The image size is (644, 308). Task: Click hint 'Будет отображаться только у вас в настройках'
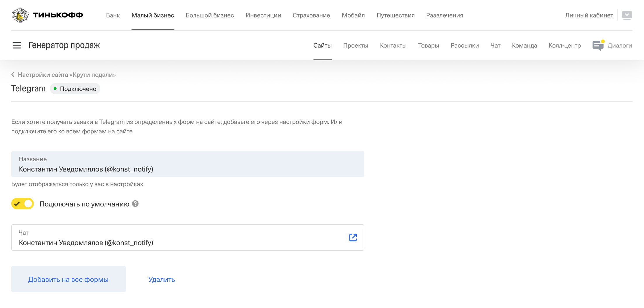pyautogui.click(x=77, y=184)
